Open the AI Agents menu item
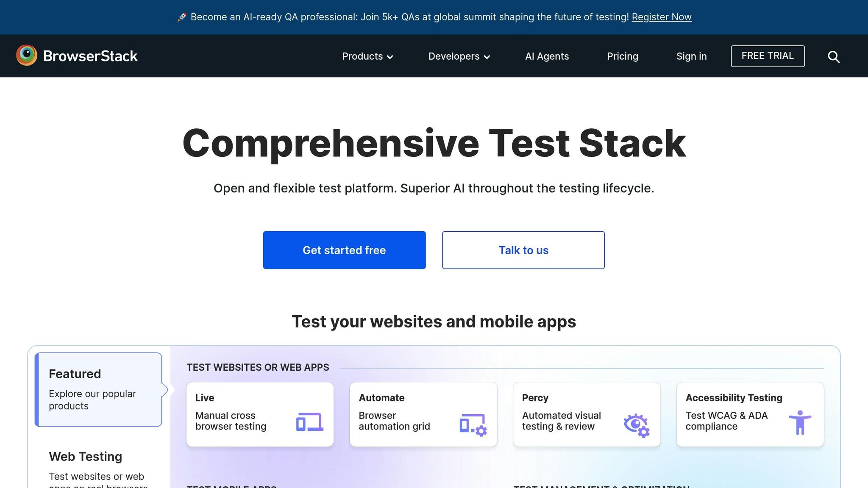Screen dimensions: 868x488 coord(547,56)
